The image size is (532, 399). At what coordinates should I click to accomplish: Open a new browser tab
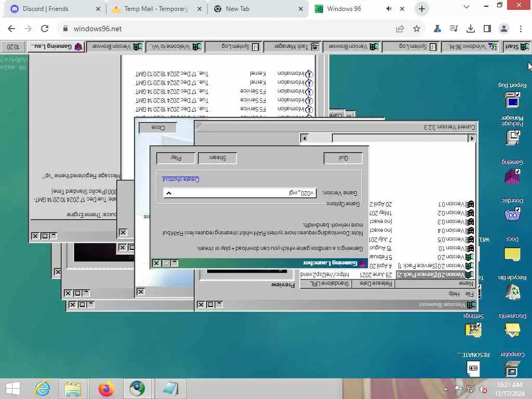point(422,9)
